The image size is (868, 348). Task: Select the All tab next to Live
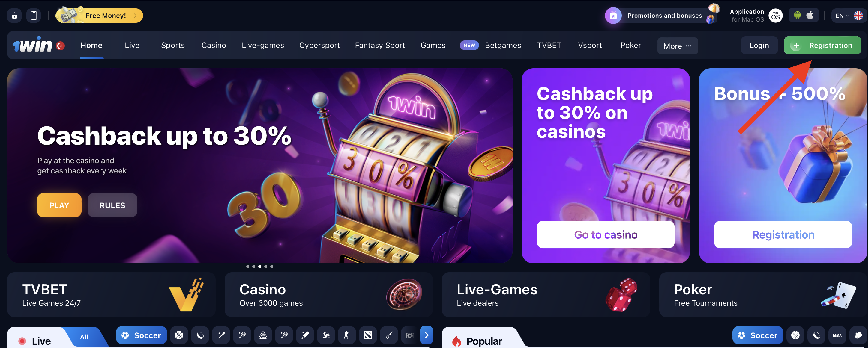(x=84, y=337)
